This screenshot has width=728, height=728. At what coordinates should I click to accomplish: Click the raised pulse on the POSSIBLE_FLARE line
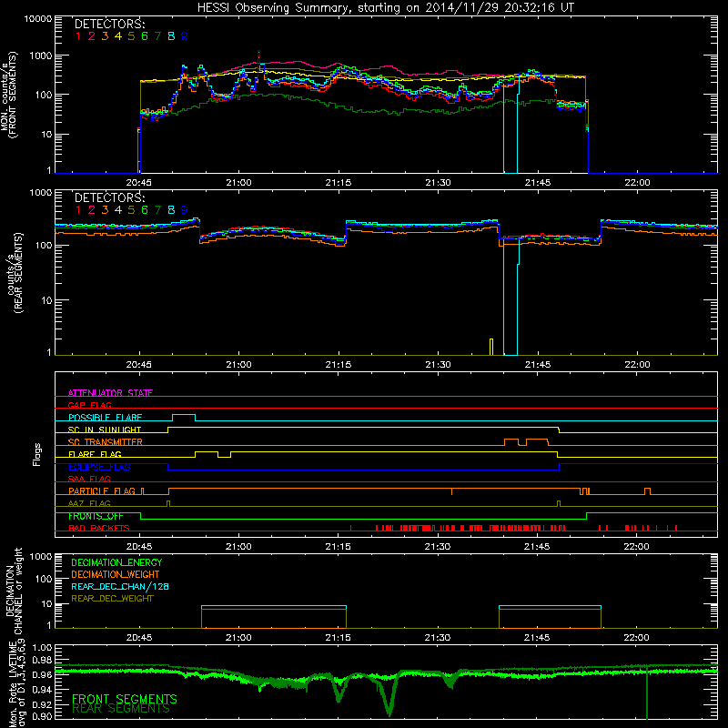tap(184, 415)
